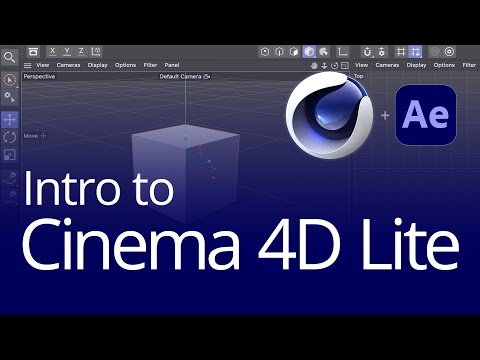Toggle the magnet Enable Snap button
Screen dimensions: 480x360
point(367,52)
